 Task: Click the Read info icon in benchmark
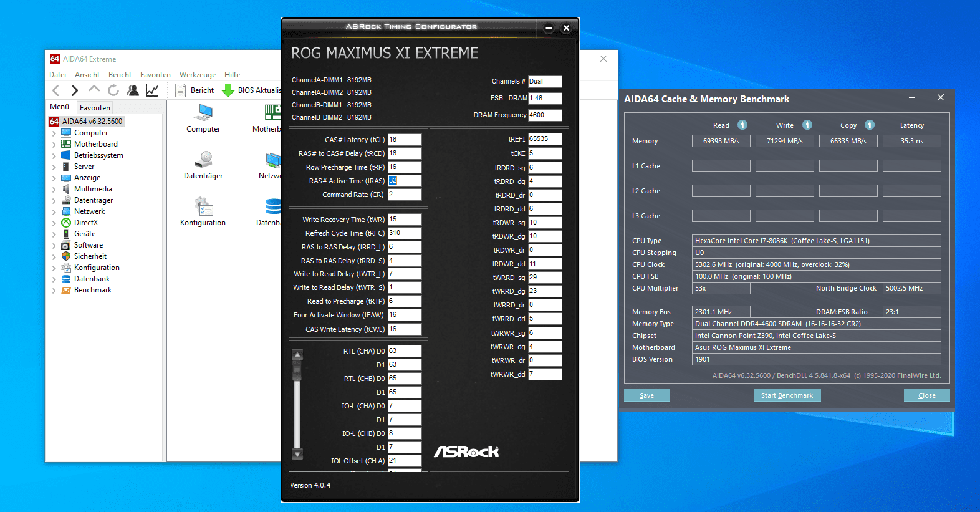[742, 125]
